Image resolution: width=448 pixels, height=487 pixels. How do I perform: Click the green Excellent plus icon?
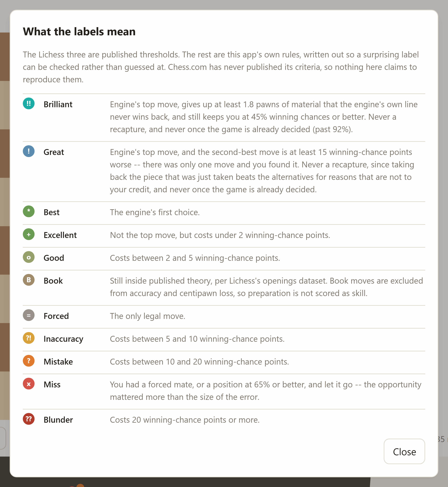(29, 234)
